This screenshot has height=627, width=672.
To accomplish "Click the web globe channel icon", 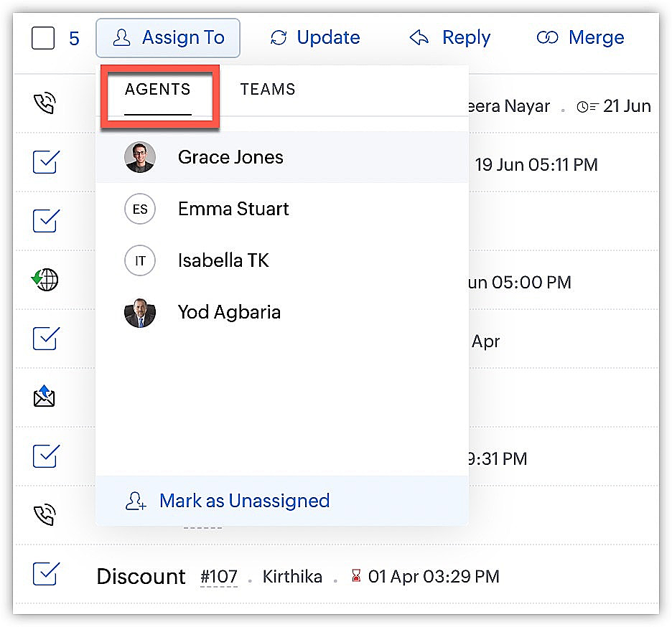I will [45, 280].
